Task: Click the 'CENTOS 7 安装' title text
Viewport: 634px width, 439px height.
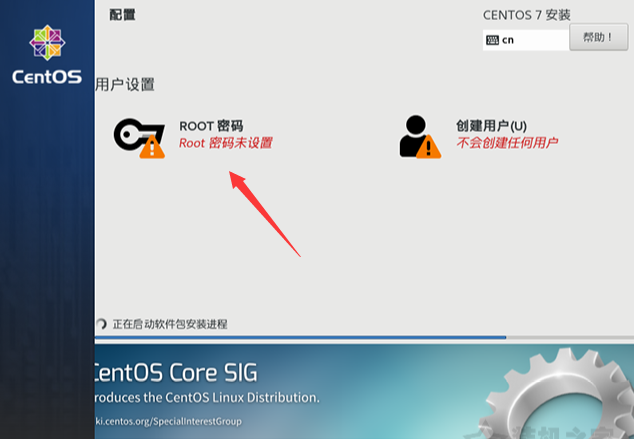Action: tap(526, 15)
